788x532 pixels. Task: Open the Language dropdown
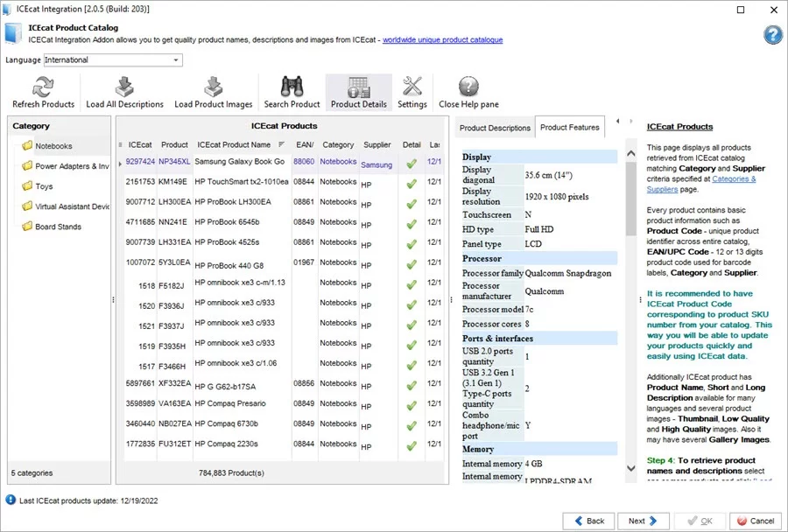(177, 60)
